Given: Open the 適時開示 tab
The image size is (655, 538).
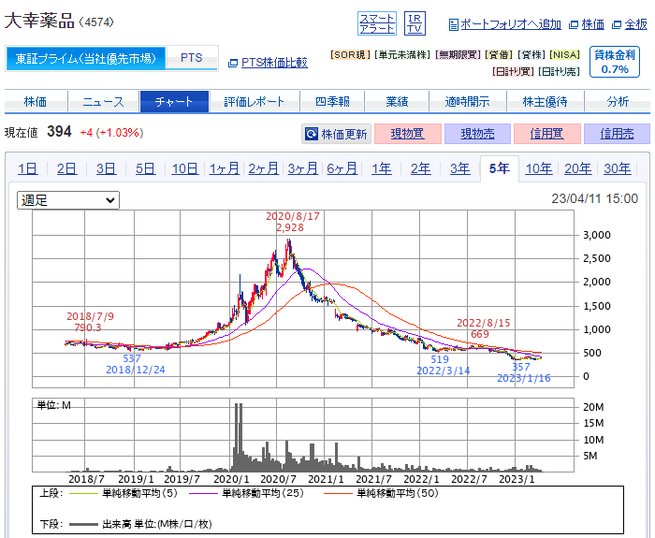Looking at the screenshot, I should click(467, 102).
